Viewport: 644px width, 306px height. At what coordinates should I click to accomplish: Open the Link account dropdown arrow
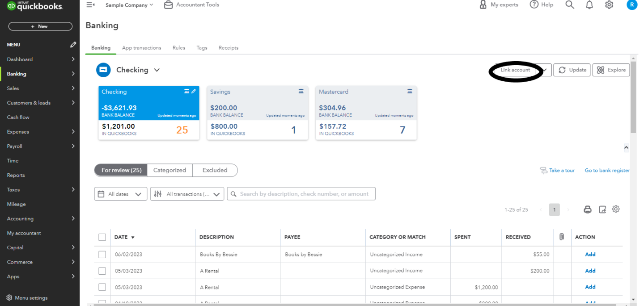pos(546,70)
